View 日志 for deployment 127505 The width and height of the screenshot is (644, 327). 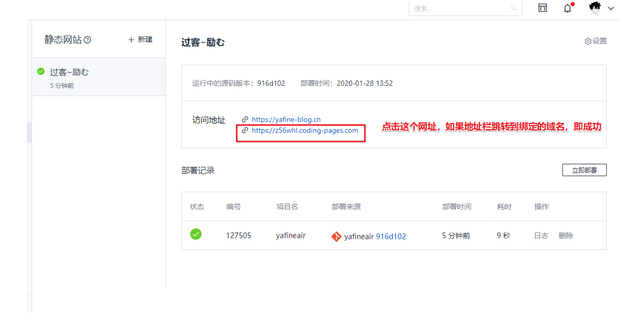coord(541,236)
